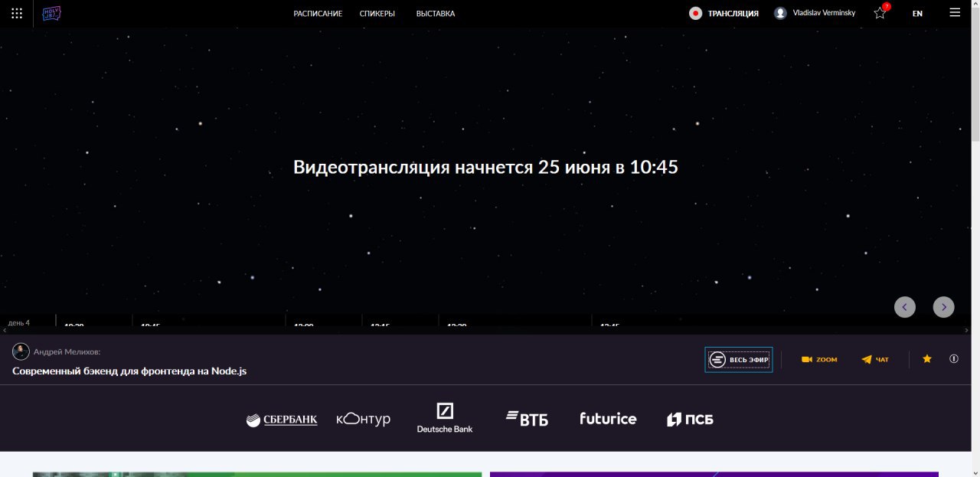
Task: Open the Спикеры menu item
Action: click(377, 14)
